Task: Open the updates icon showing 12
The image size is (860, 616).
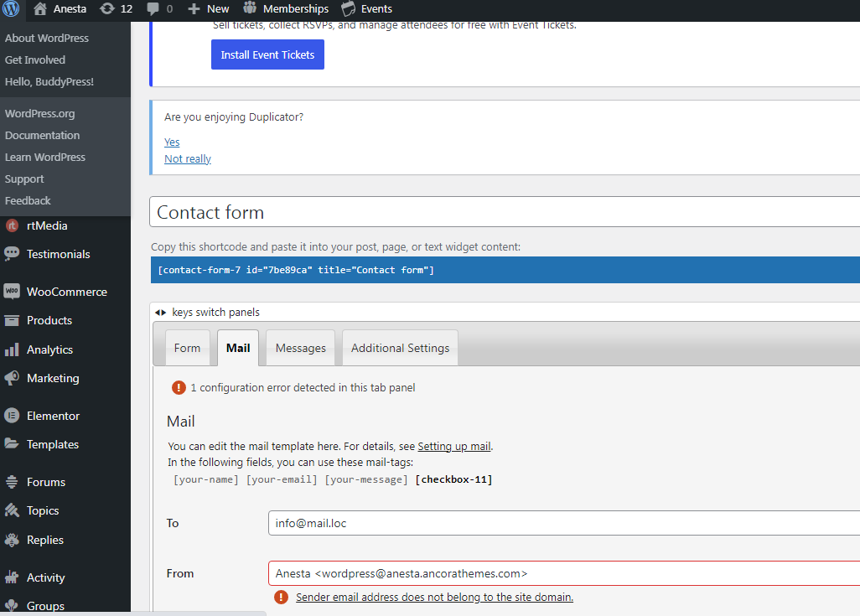Action: pos(107,8)
